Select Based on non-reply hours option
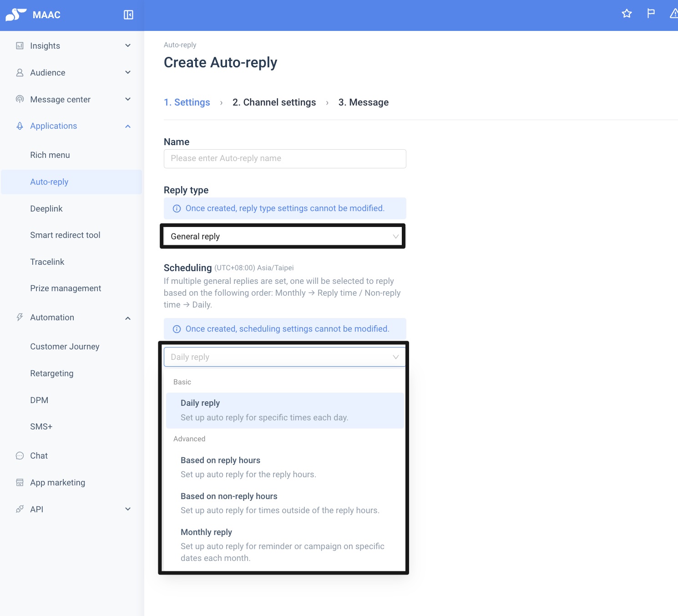 [x=285, y=503]
